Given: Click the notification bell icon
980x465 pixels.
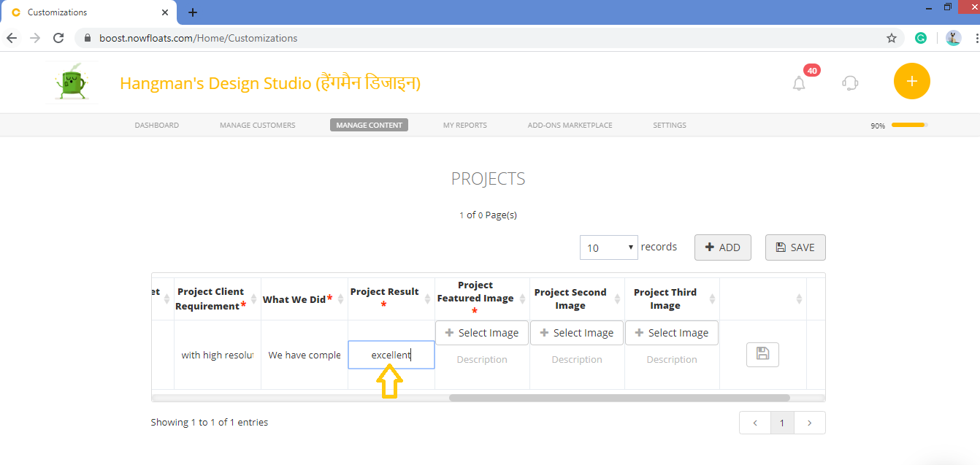Looking at the screenshot, I should tap(798, 82).
